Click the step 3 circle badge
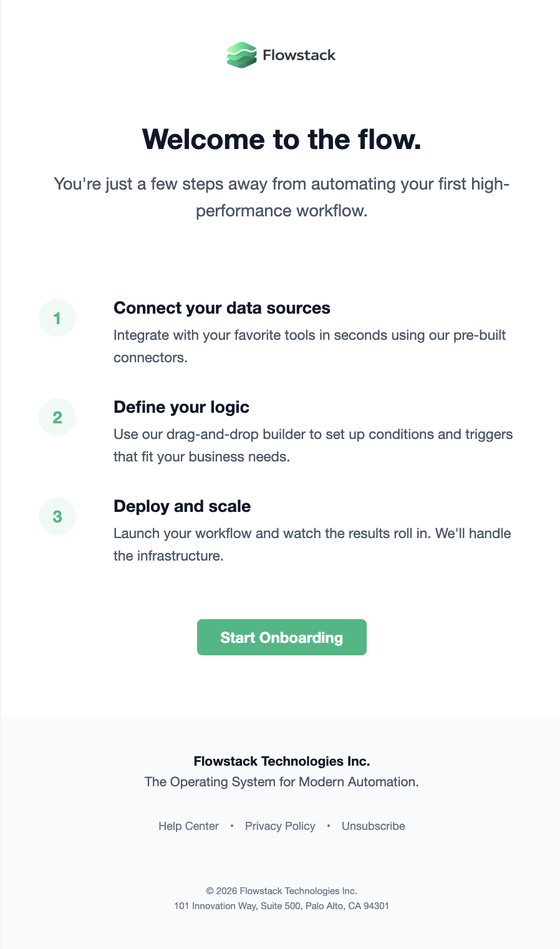Image resolution: width=560 pixels, height=949 pixels. (57, 516)
